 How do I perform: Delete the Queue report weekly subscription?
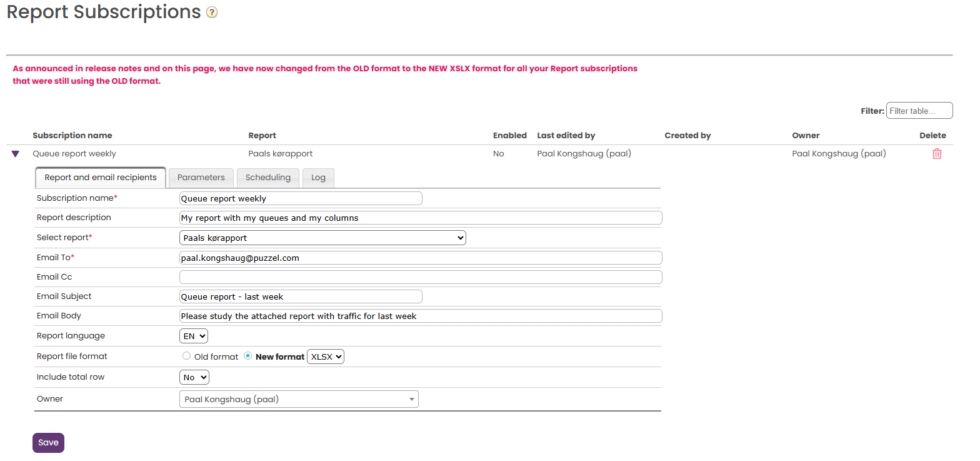coord(937,154)
